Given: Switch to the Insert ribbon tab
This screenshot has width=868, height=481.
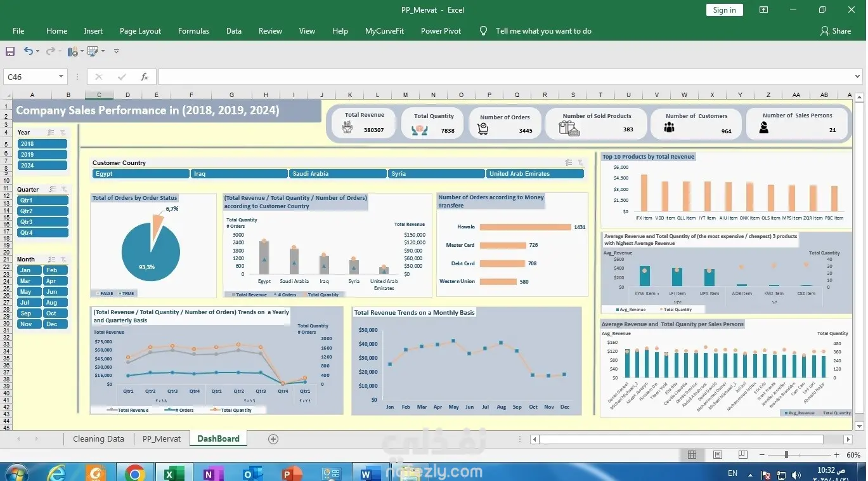Looking at the screenshot, I should click(93, 31).
